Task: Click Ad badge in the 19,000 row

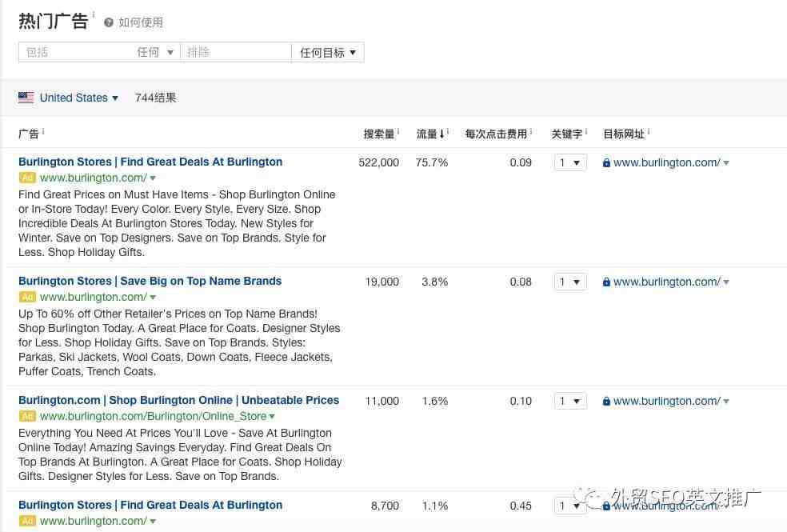Action: click(x=27, y=297)
